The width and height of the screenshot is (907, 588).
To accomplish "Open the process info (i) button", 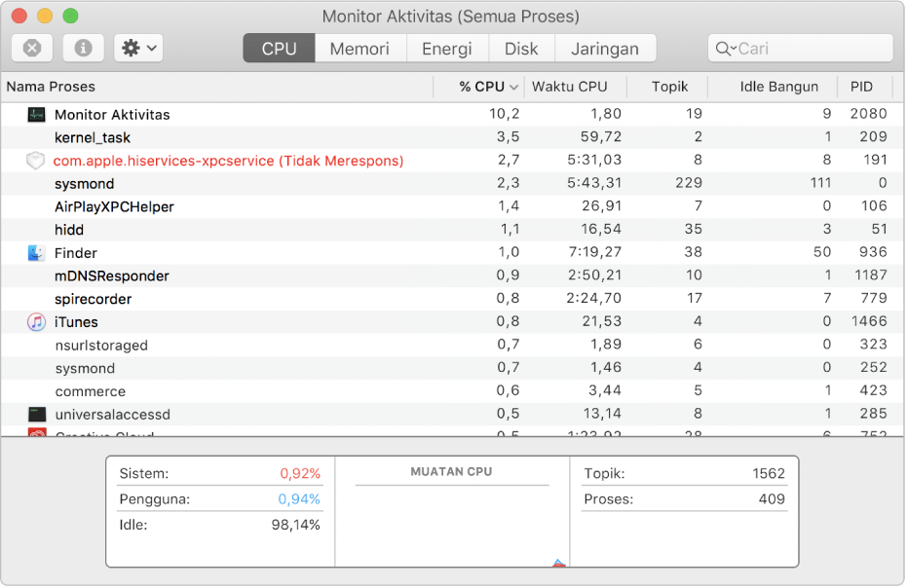I will (84, 48).
